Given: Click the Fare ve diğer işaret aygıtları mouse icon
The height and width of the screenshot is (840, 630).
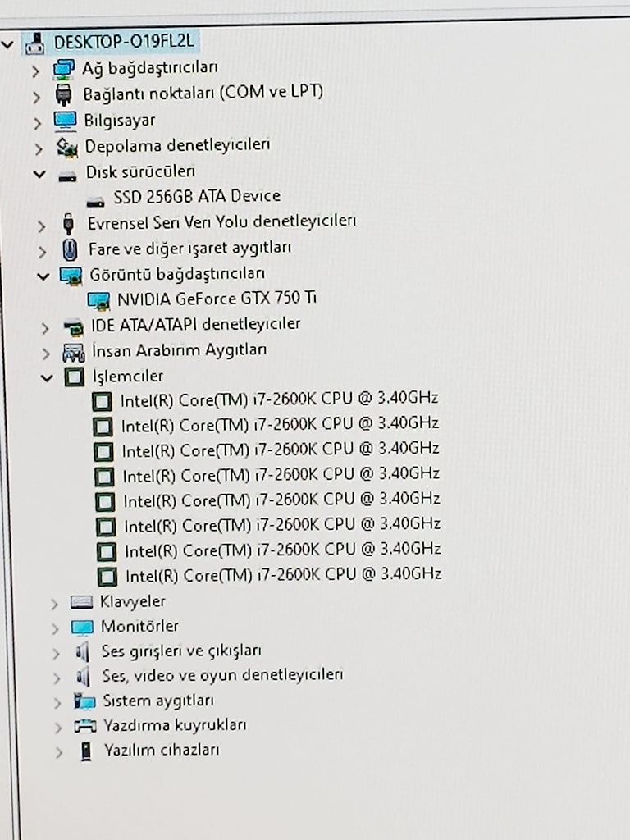Looking at the screenshot, I should click(x=70, y=249).
